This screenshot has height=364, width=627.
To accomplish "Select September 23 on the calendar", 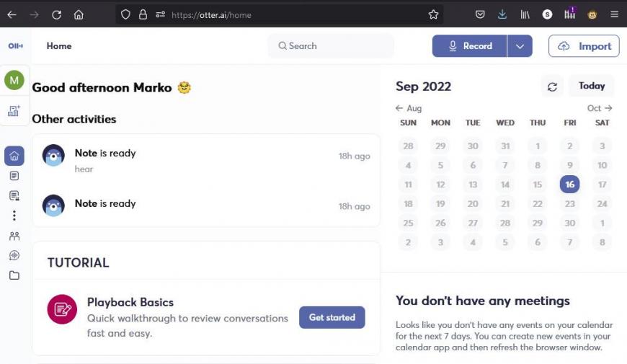I will pos(569,203).
